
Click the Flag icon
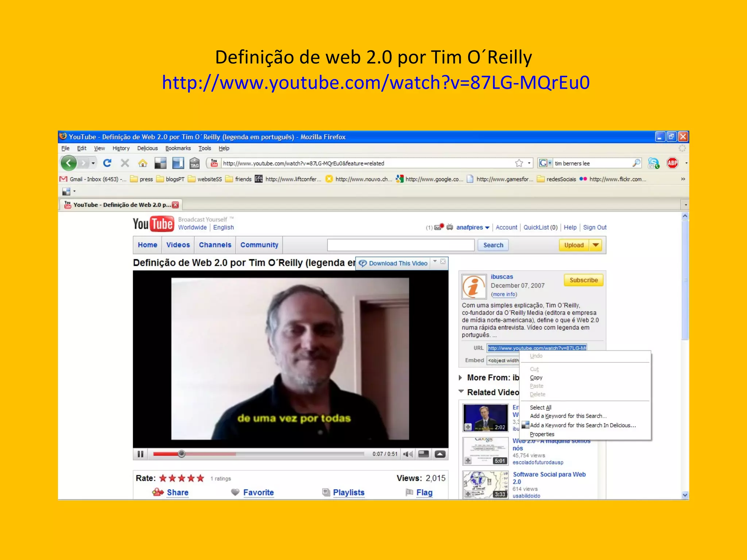pyautogui.click(x=410, y=492)
